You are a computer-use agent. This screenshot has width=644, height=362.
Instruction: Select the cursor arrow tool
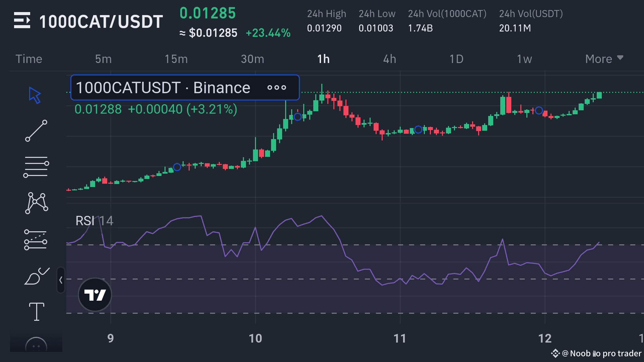pyautogui.click(x=35, y=95)
